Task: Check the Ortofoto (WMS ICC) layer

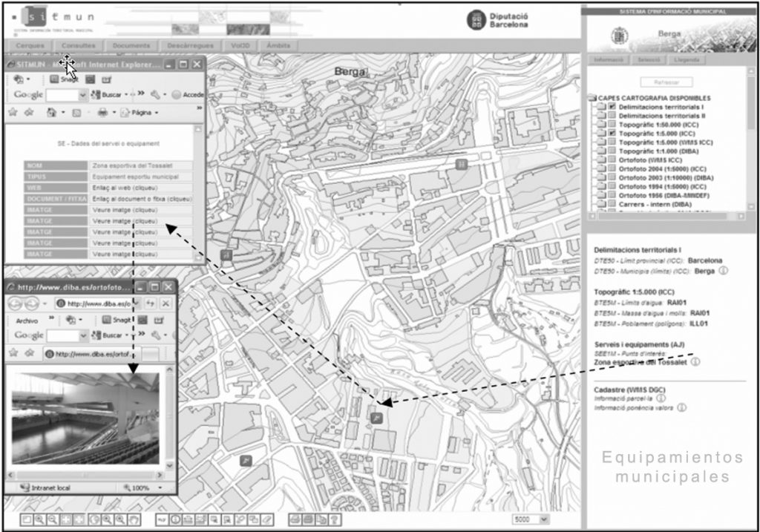Action: click(612, 160)
